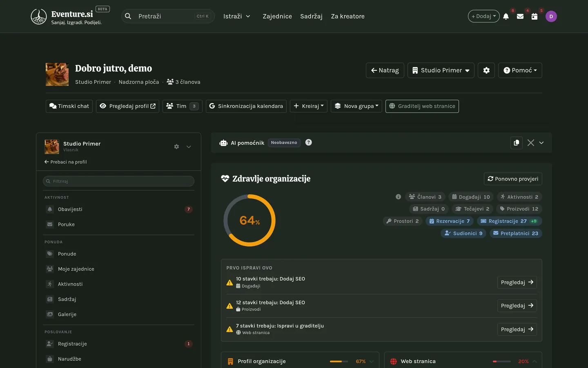Select Obavijesti in the sidebar
This screenshot has height=368, width=588.
pyautogui.click(x=118, y=209)
